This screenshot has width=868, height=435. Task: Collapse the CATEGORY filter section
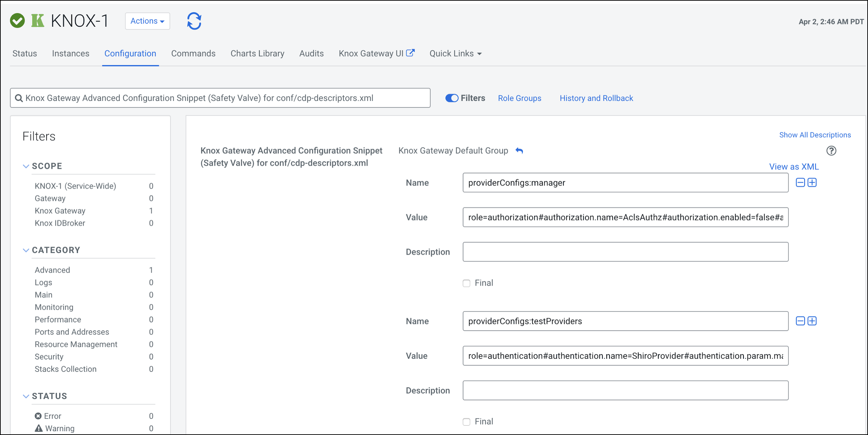[26, 250]
